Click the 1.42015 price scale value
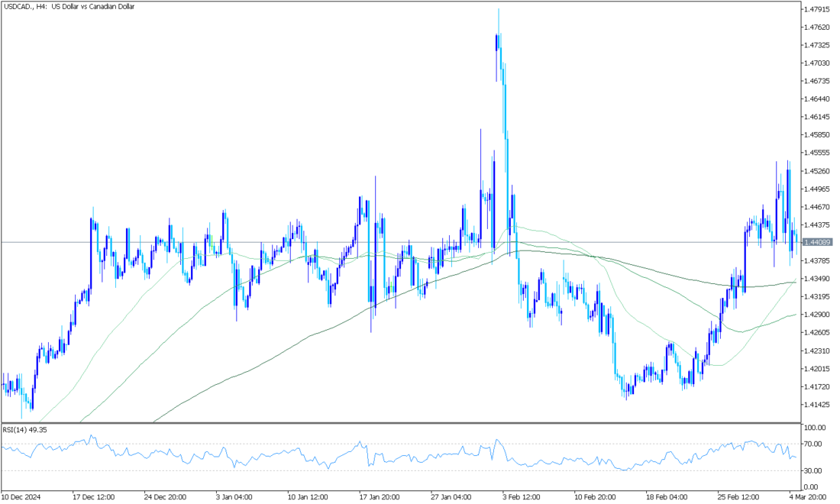The height and width of the screenshot is (504, 840). 816,369
